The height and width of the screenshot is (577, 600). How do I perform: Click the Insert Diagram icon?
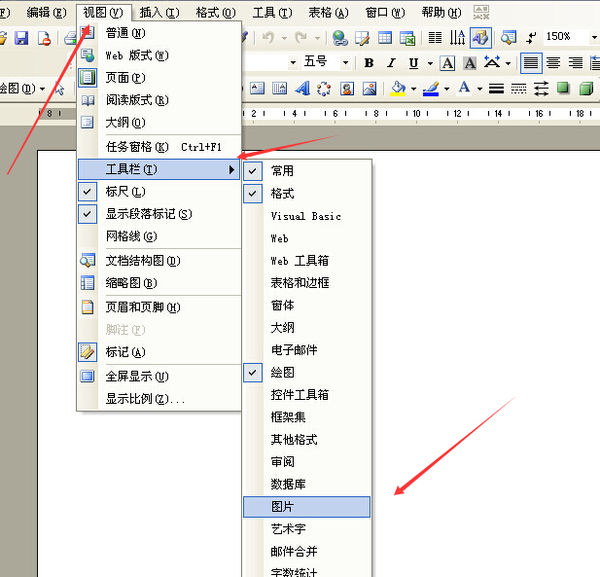[x=324, y=88]
